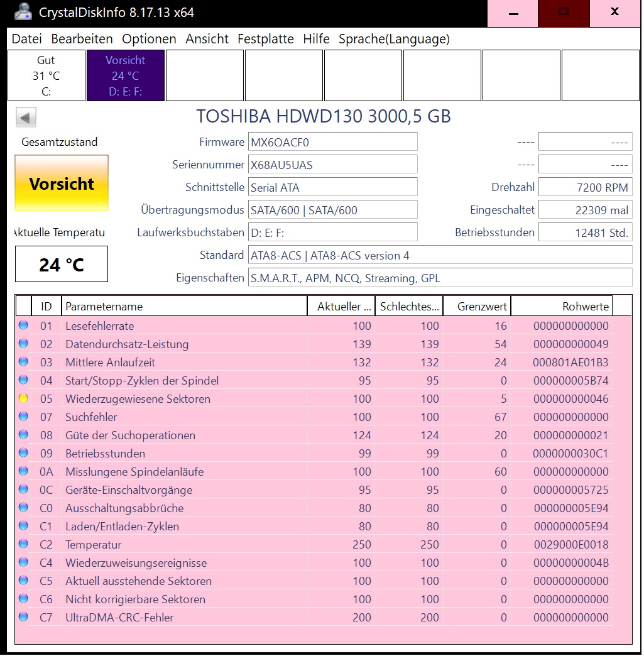This screenshot has width=644, height=656.
Task: Click the Betriebsstunden value 12481 Std.
Action: click(585, 232)
